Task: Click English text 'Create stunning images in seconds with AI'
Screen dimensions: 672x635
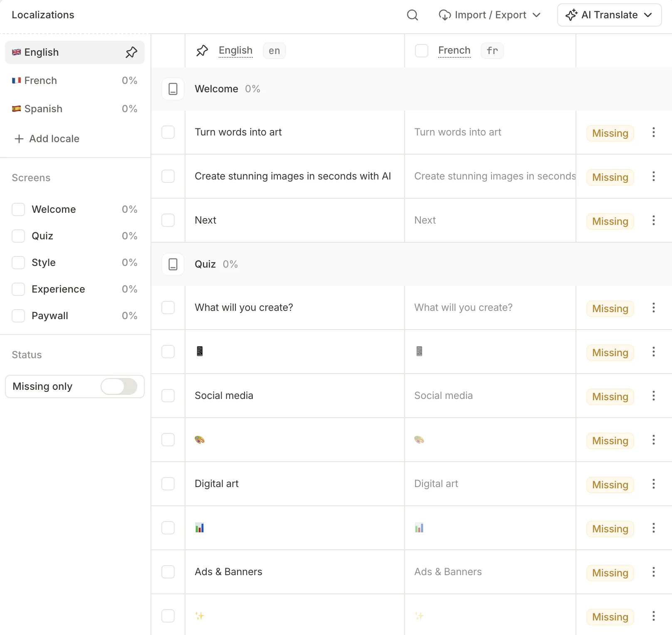Action: 293,176
